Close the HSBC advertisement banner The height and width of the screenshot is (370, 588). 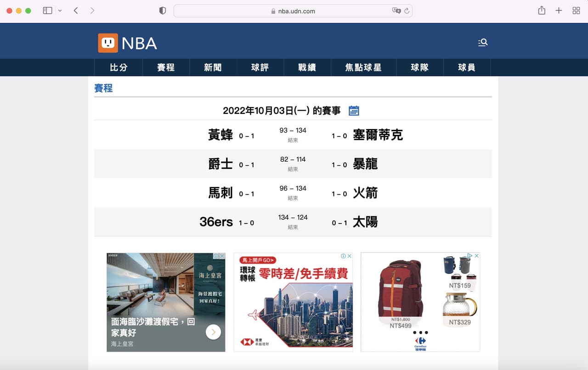[349, 256]
